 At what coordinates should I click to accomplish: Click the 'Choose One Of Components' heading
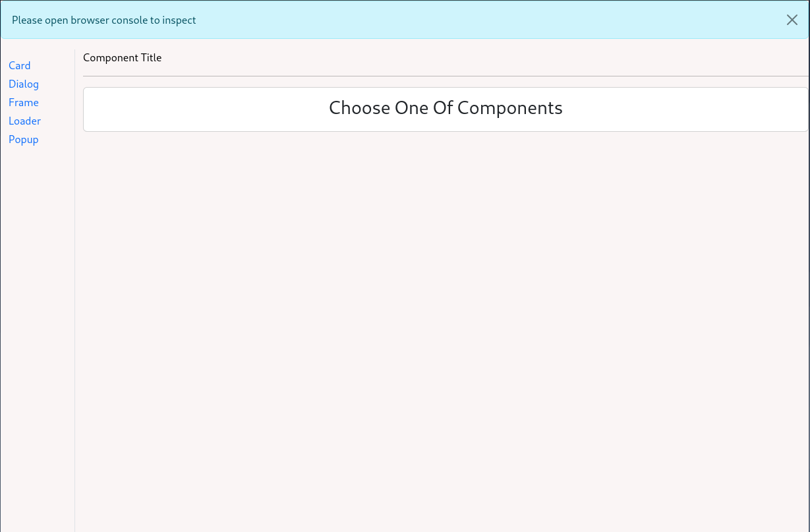(446, 108)
